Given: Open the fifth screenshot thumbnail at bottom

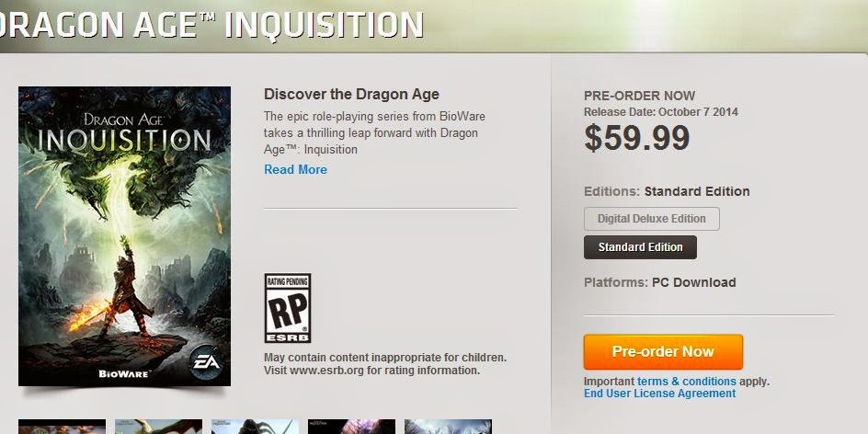Looking at the screenshot, I should tap(448, 427).
